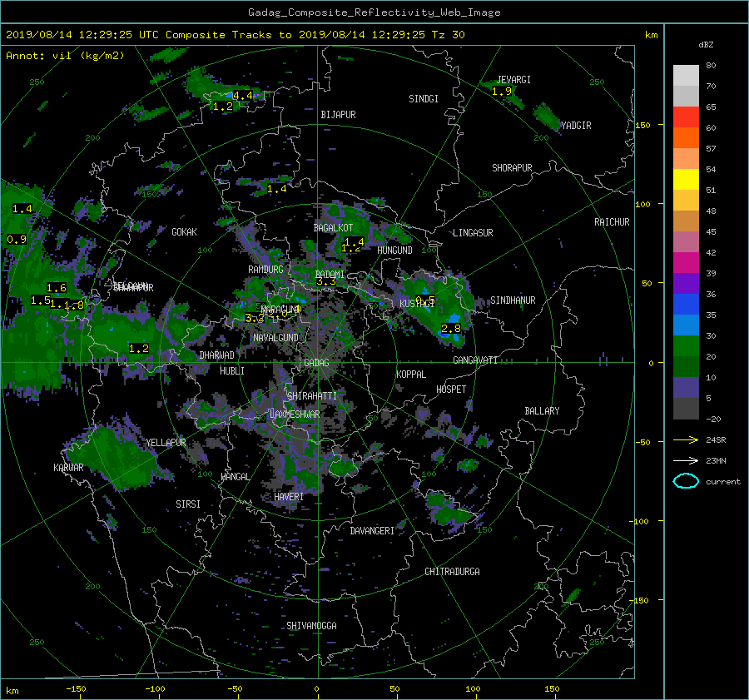The height and width of the screenshot is (700, 749).
Task: Select the purple 39 dBZ color swatch
Action: pyautogui.click(x=686, y=283)
